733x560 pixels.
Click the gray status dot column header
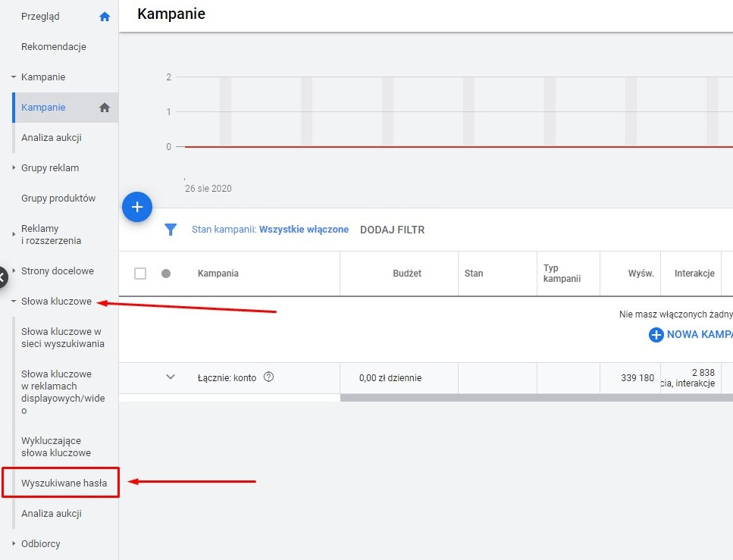(x=166, y=274)
